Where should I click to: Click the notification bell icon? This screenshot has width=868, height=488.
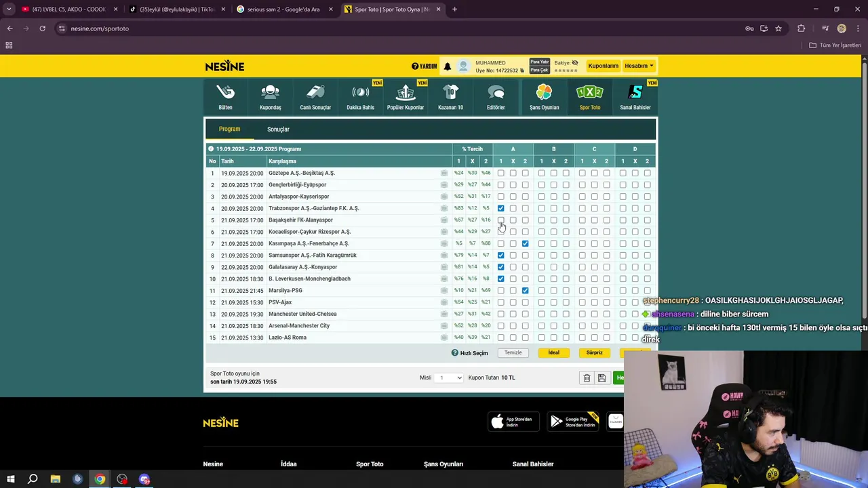448,66
